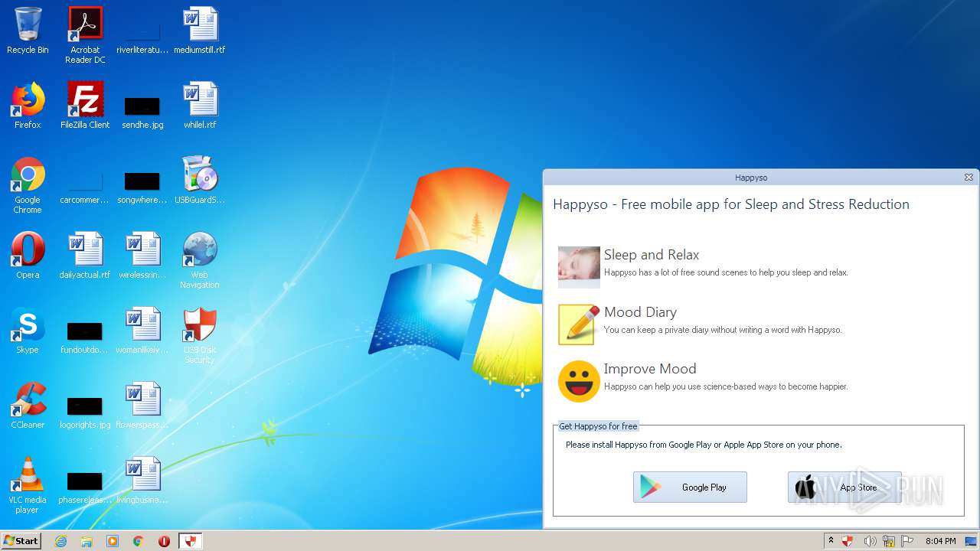Open the Windows Start menu

[x=21, y=541]
